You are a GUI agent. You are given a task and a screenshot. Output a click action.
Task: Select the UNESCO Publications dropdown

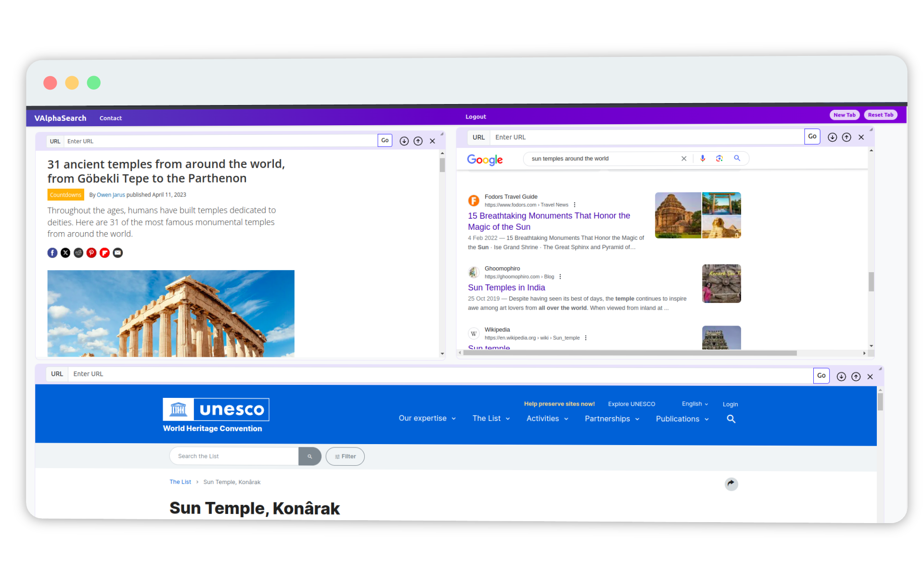click(682, 419)
